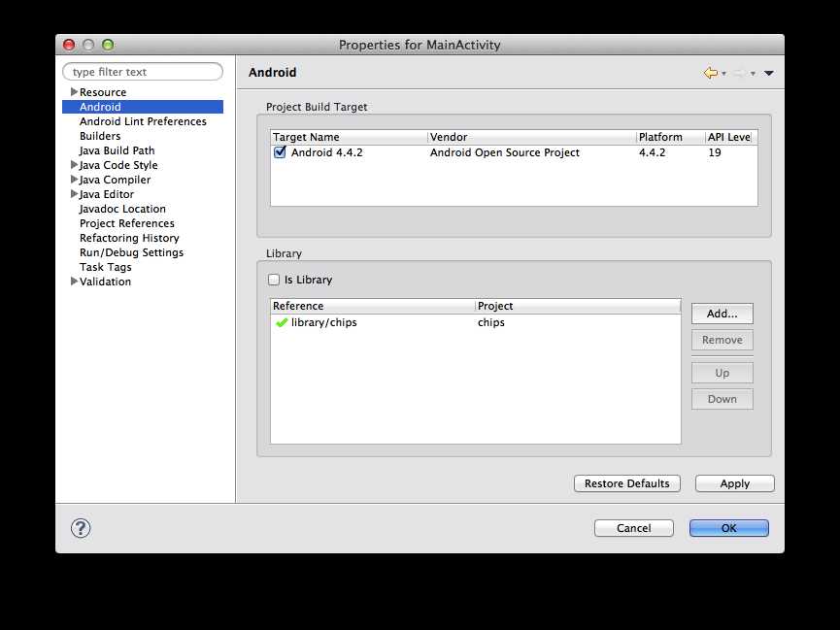
Task: Select Refactoring History entry
Action: [x=129, y=238]
